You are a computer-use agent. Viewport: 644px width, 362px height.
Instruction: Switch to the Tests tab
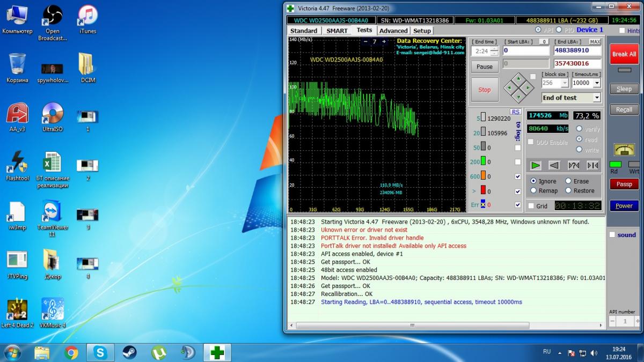(x=364, y=30)
